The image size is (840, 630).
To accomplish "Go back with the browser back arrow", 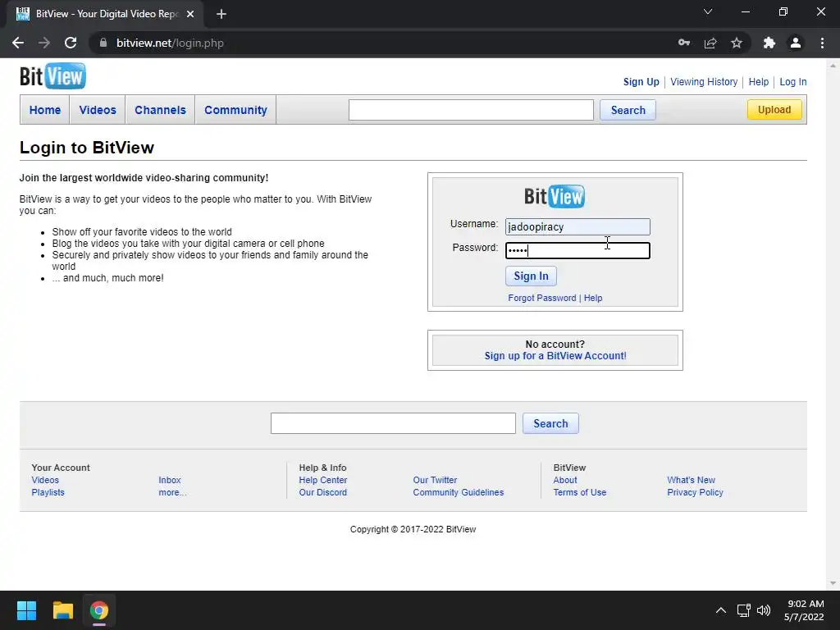I will (18, 43).
